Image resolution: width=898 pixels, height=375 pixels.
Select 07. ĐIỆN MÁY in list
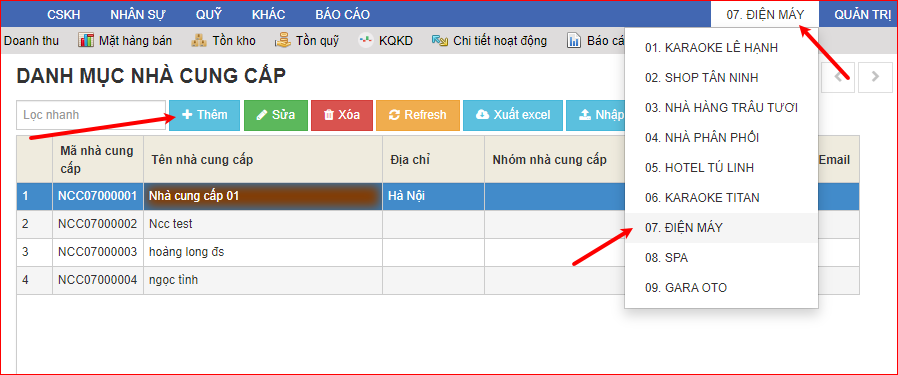click(x=722, y=228)
